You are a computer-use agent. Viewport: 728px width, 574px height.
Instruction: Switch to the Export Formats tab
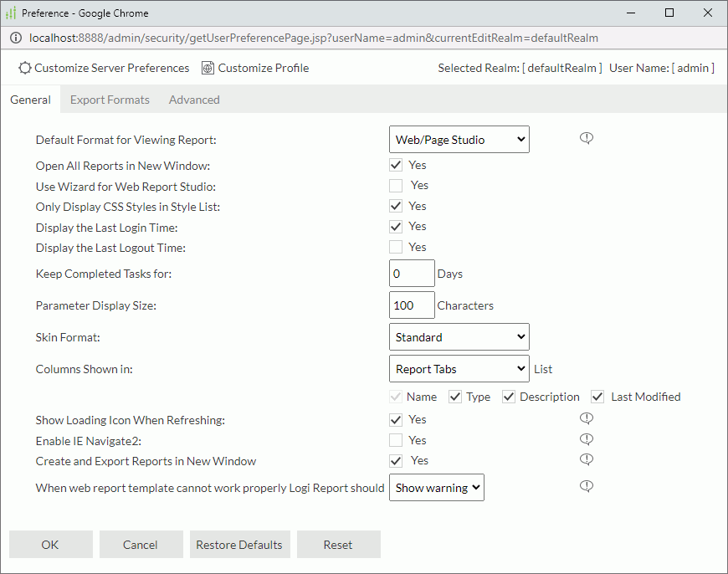(x=110, y=99)
